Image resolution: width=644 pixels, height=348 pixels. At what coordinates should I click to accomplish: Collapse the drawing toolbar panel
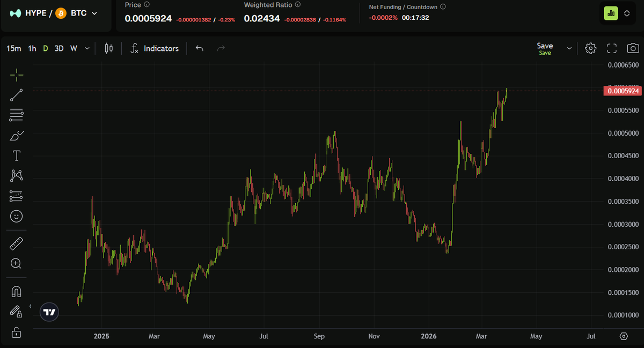click(x=30, y=306)
